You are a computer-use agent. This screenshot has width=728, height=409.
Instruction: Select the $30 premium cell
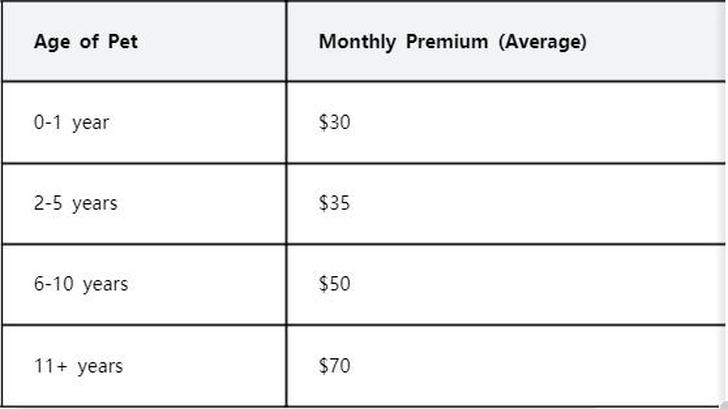coord(506,123)
